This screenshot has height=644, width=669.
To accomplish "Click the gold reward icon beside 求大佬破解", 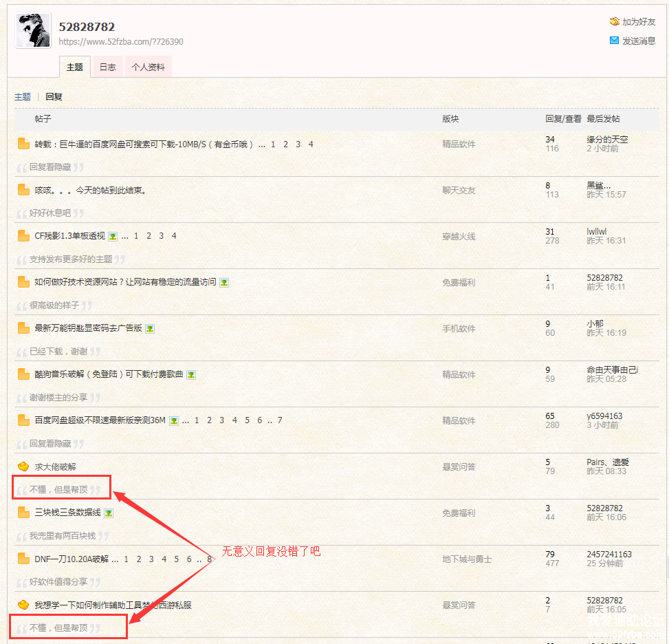I will click(x=23, y=466).
